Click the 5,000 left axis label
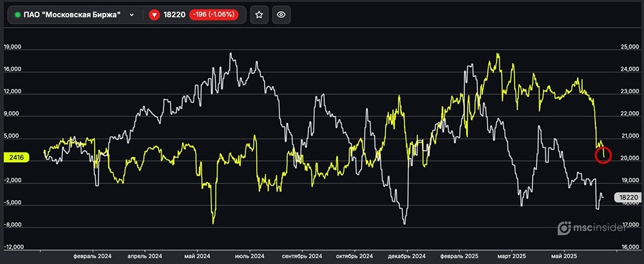Viewport: 644px width, 264px height. tap(12, 136)
